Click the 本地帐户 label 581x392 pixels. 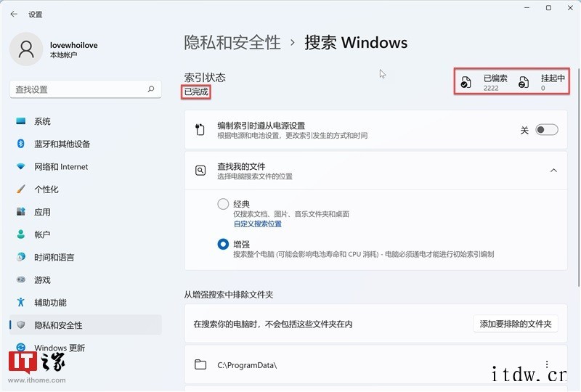(x=63, y=55)
